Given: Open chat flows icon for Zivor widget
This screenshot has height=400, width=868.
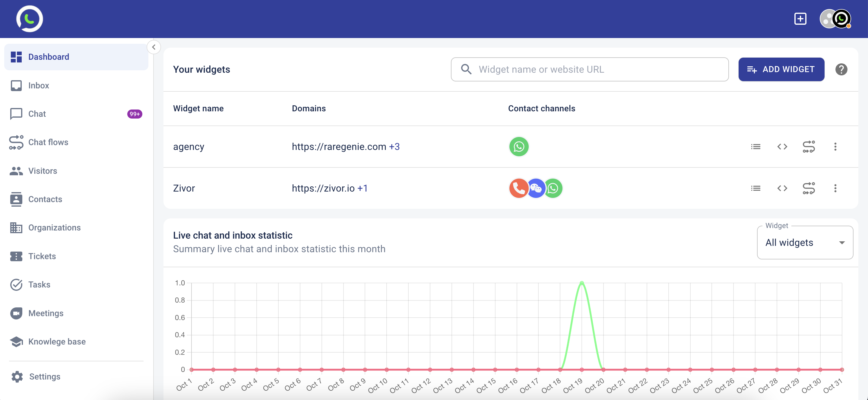Looking at the screenshot, I should pyautogui.click(x=809, y=188).
